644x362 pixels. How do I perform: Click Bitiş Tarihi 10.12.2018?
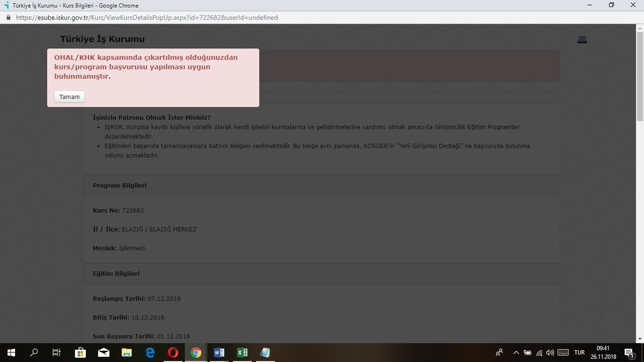coord(128,317)
